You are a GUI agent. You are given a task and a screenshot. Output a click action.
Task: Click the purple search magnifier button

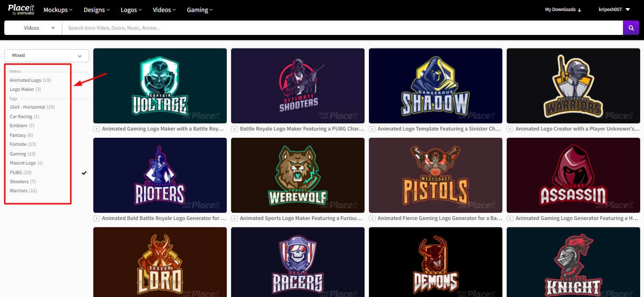point(631,28)
